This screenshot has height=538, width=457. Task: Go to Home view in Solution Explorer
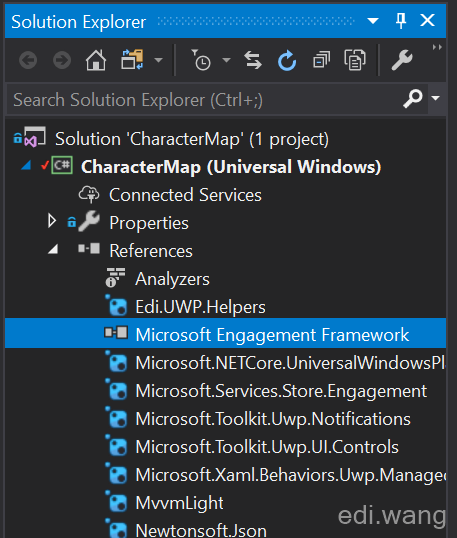point(96,60)
